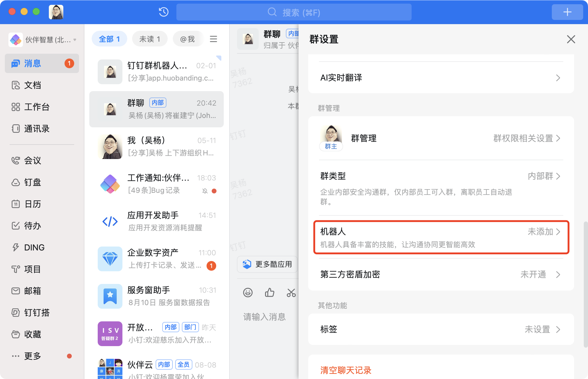Open 通讯录 in the sidebar

pyautogui.click(x=42, y=129)
